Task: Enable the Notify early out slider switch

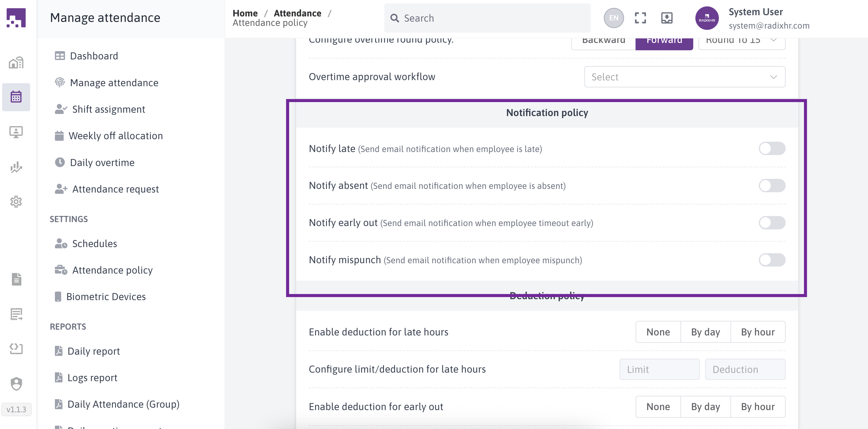Action: click(x=772, y=223)
